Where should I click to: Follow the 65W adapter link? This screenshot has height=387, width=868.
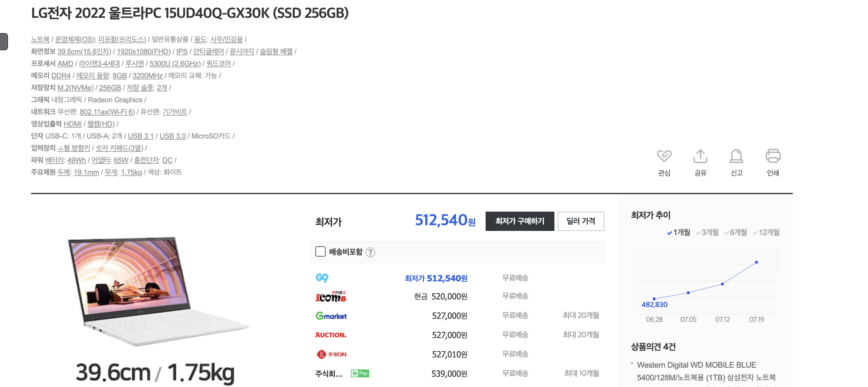(x=121, y=160)
